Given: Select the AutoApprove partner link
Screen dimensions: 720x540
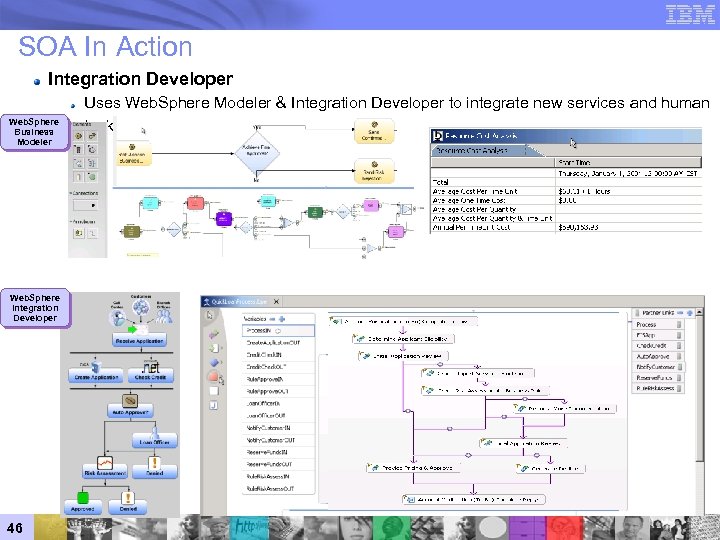Looking at the screenshot, I should [x=659, y=356].
